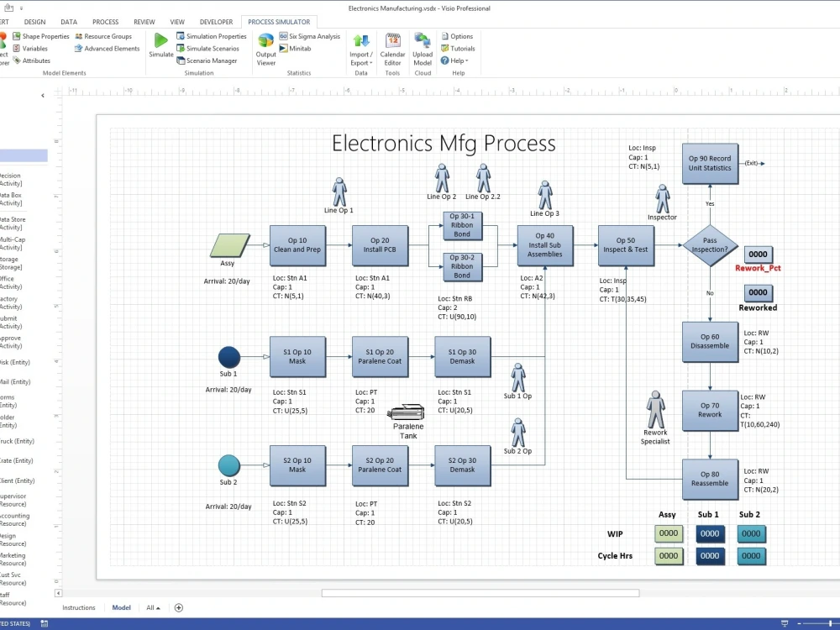840x630 pixels.
Task: Open the Calendar Editor tool
Action: (x=392, y=48)
